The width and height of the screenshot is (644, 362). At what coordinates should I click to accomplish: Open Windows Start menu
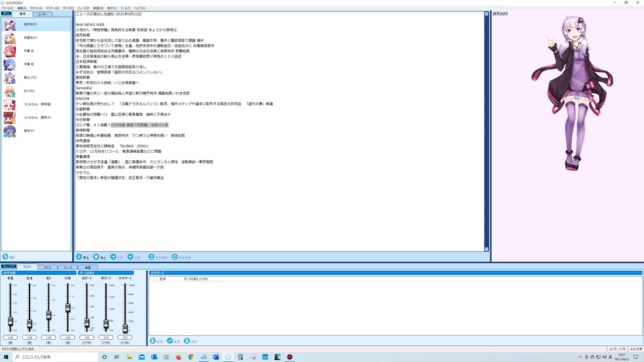[6, 357]
